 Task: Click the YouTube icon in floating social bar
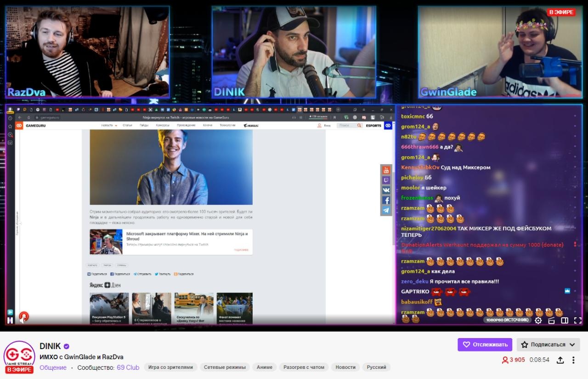click(386, 170)
